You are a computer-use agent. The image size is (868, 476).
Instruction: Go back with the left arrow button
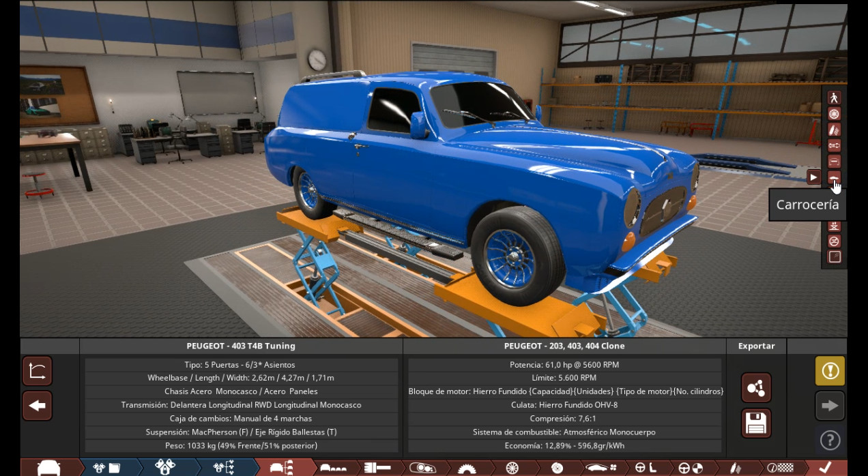[38, 406]
